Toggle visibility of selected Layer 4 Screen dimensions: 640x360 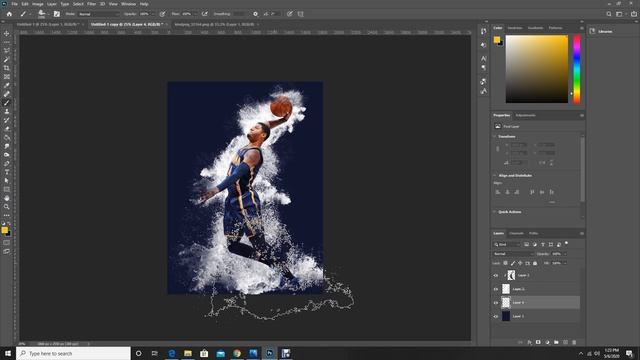click(x=496, y=302)
